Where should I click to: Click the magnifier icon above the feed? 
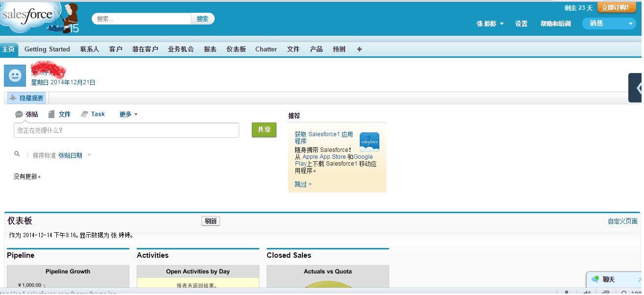[x=17, y=154]
